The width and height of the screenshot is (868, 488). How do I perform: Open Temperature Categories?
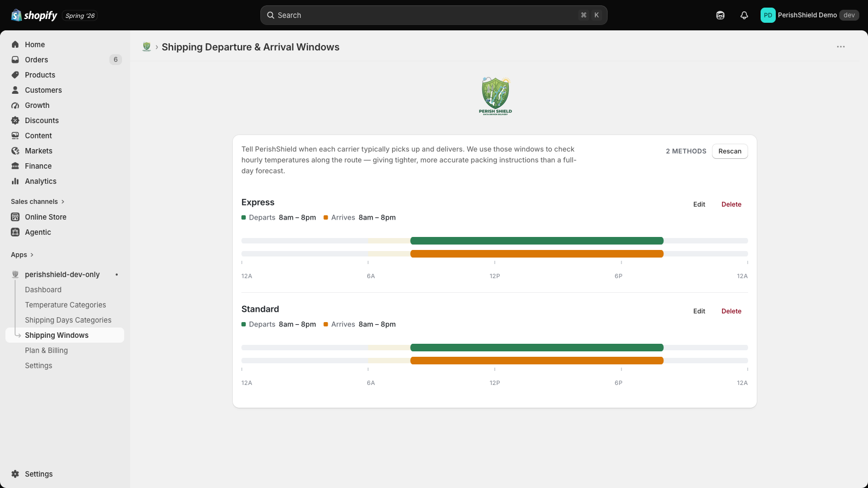[65, 305]
